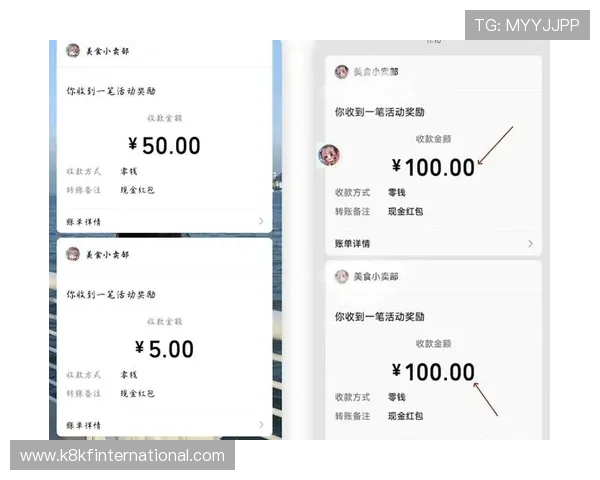
Task: Select 现金红包 remark in the ¥50.00 card
Action: [137, 190]
